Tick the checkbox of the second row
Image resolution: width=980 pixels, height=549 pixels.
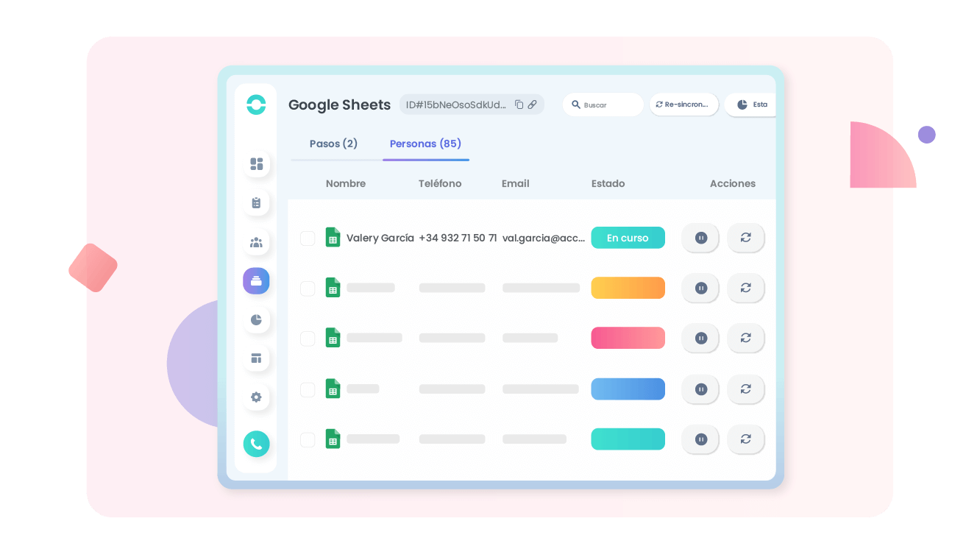tap(308, 288)
